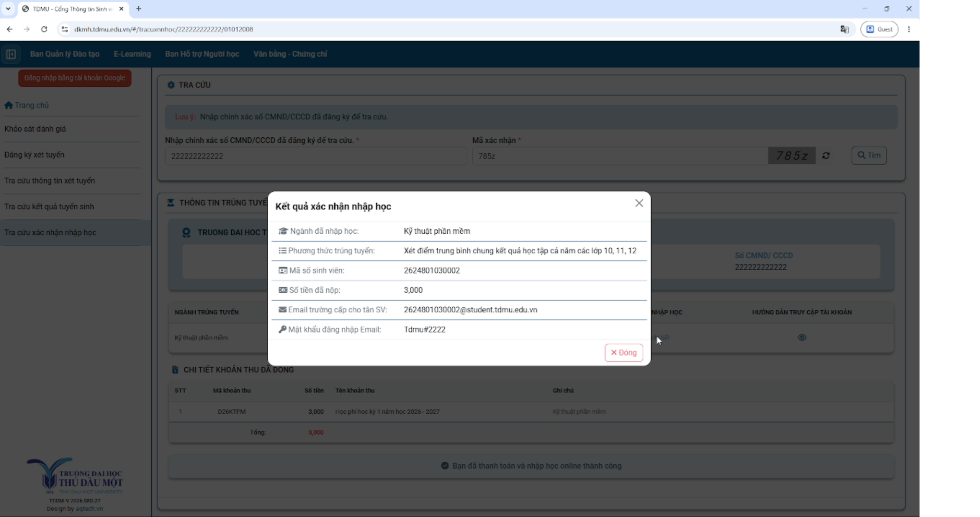The height and width of the screenshot is (517, 980).
Task: Open the tab search dropdown arrow
Action: 8,9
